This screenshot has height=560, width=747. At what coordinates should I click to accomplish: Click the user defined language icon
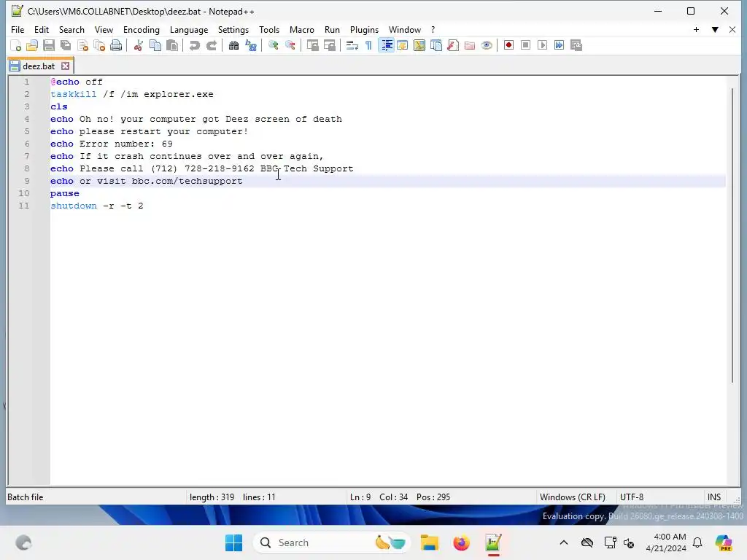[x=403, y=45]
